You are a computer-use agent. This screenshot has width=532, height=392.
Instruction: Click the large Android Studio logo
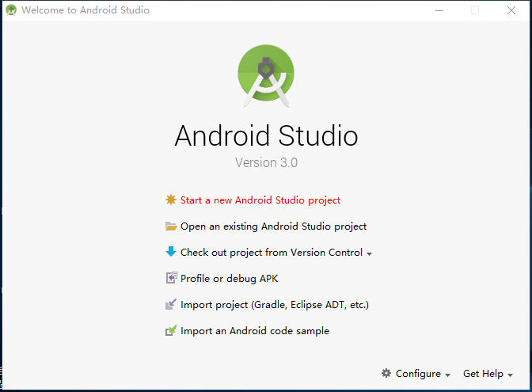pos(266,75)
